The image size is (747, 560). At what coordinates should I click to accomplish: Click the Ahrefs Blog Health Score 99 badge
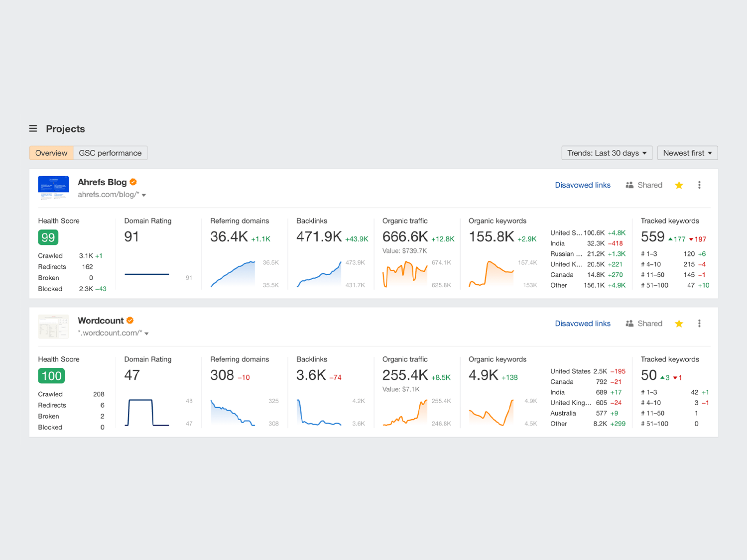(48, 237)
